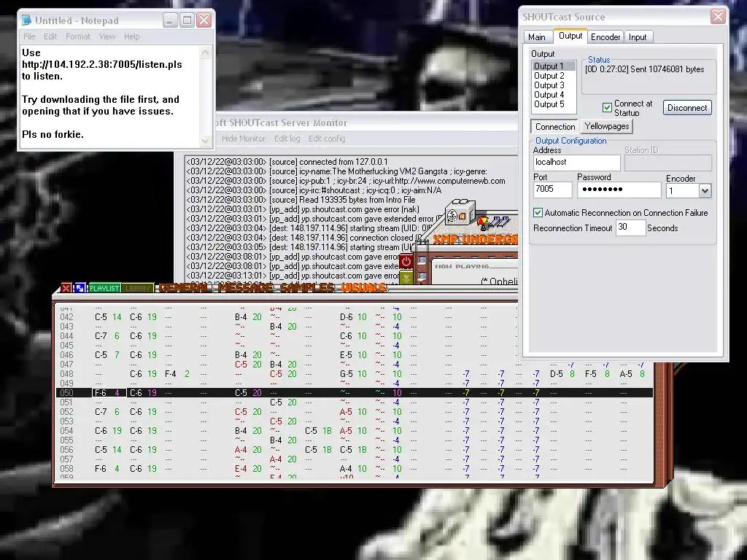Open the Notepad View menu
This screenshot has width=747, height=560.
click(x=107, y=36)
